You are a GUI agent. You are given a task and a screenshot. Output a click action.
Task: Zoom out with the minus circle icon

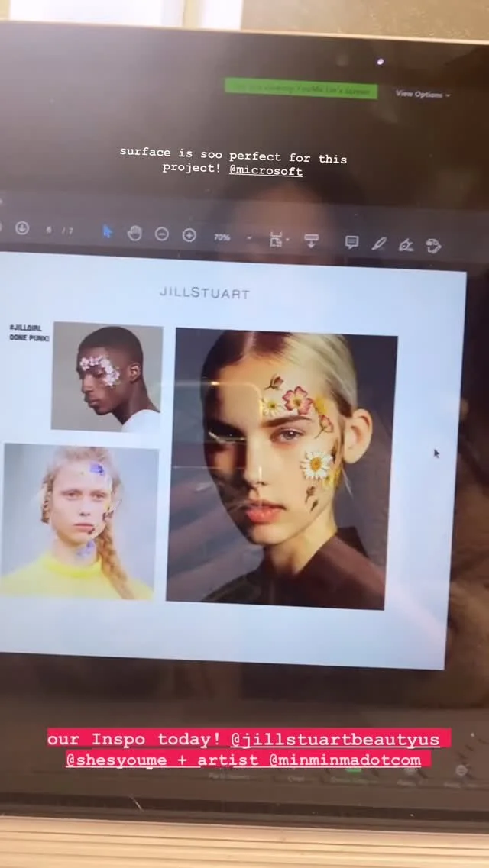pyautogui.click(x=162, y=234)
